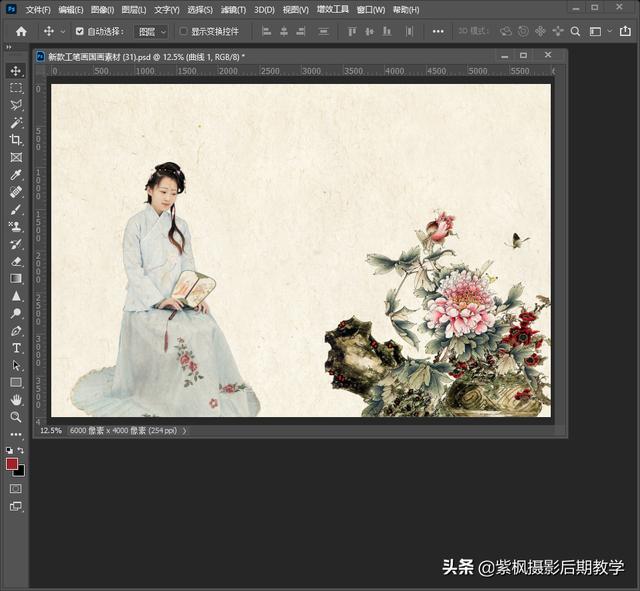Select the Frame tool
The width and height of the screenshot is (640, 591).
(x=16, y=157)
